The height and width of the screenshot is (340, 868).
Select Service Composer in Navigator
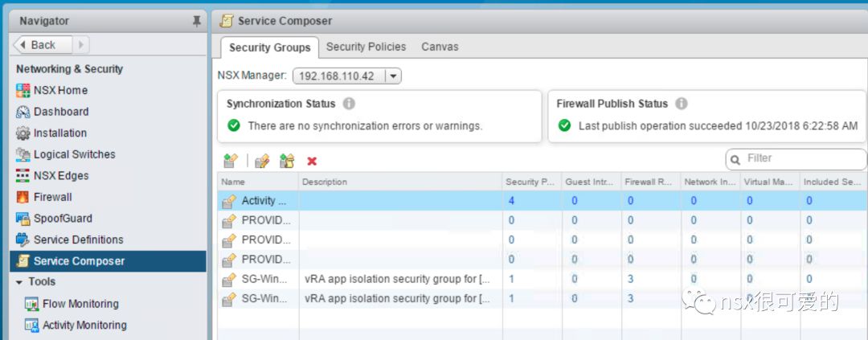(108, 260)
